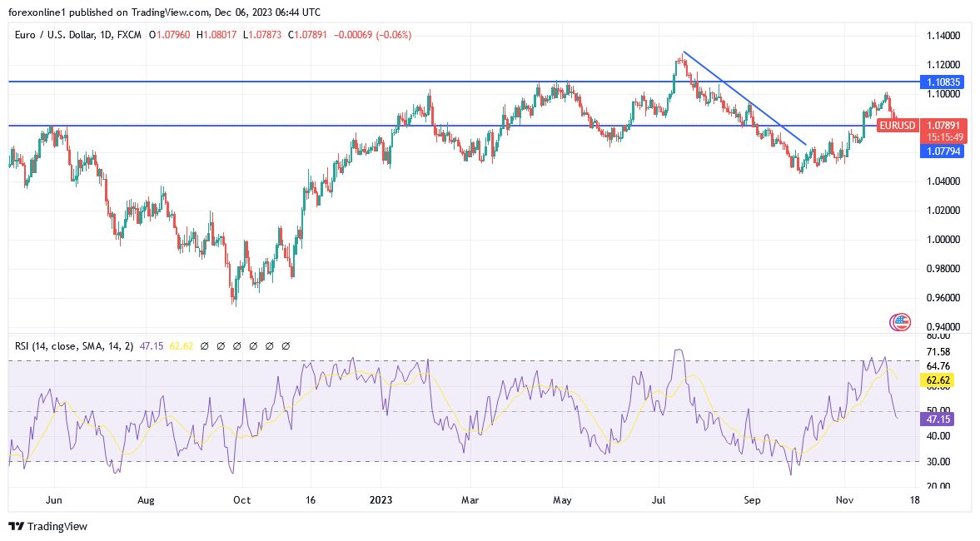Screen dimensions: 980x541
Task: Click the 1.12000 price axis label
Action: point(943,64)
